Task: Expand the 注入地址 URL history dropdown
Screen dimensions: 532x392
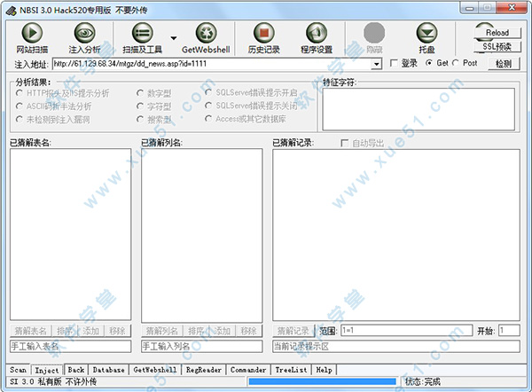Action: pos(376,64)
